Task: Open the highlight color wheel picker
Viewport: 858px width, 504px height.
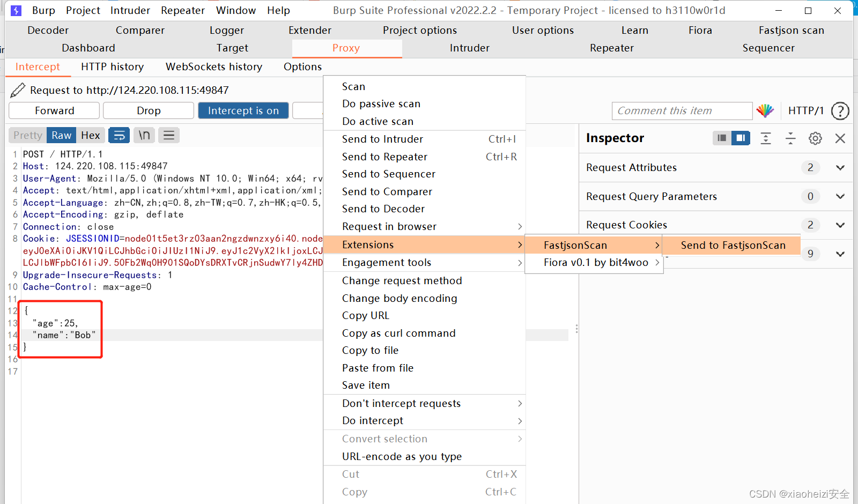Action: point(765,110)
